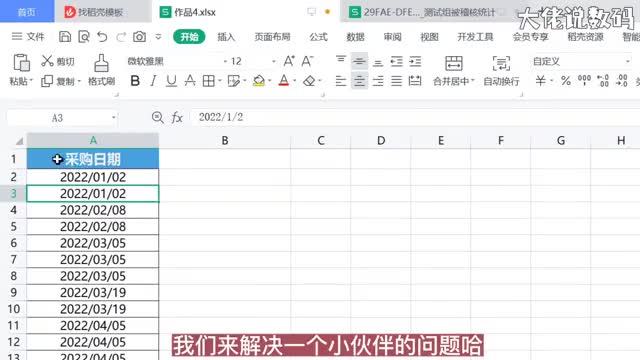The width and height of the screenshot is (640, 360).
Task: Click the clear formatting eraser icon
Action: coord(309,81)
